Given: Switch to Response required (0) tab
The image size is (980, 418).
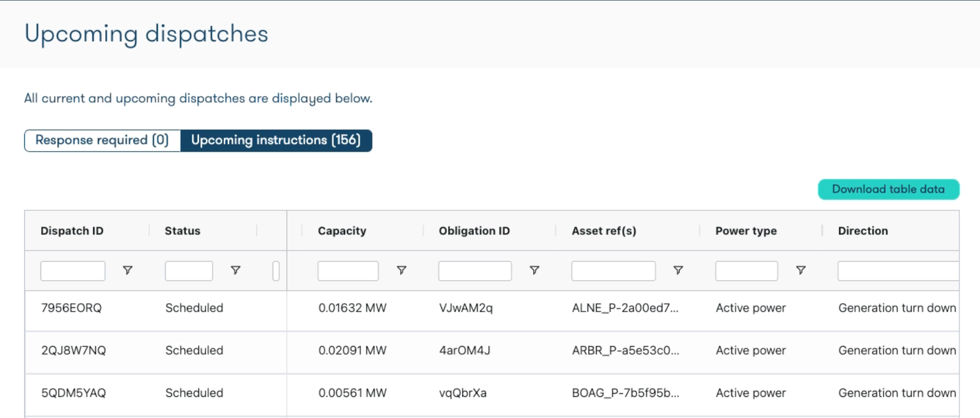Looking at the screenshot, I should [102, 141].
